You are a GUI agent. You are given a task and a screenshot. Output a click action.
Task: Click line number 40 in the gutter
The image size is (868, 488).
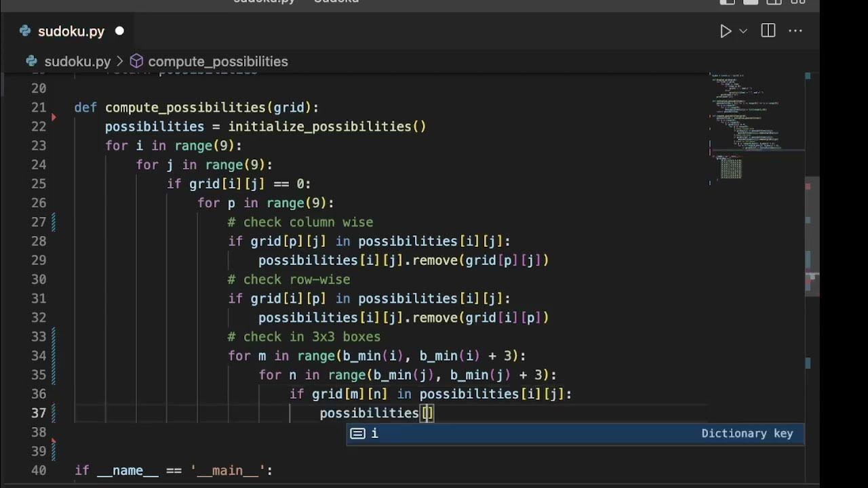tap(39, 470)
